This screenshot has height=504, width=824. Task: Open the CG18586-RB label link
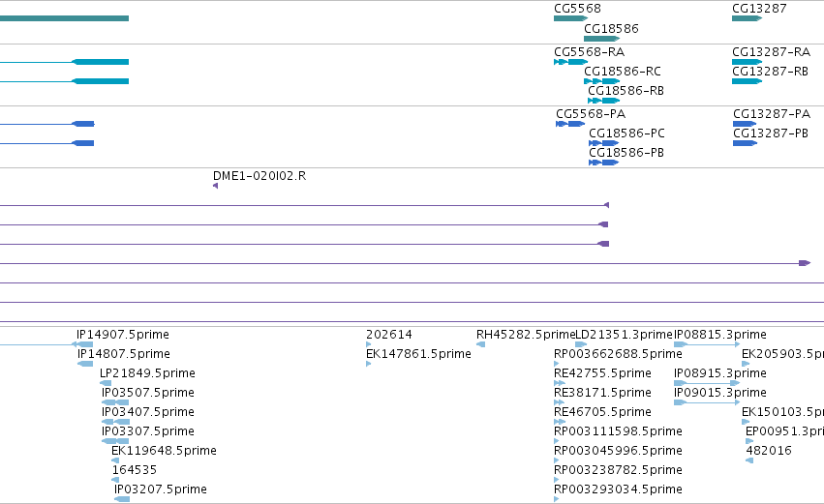(x=626, y=91)
